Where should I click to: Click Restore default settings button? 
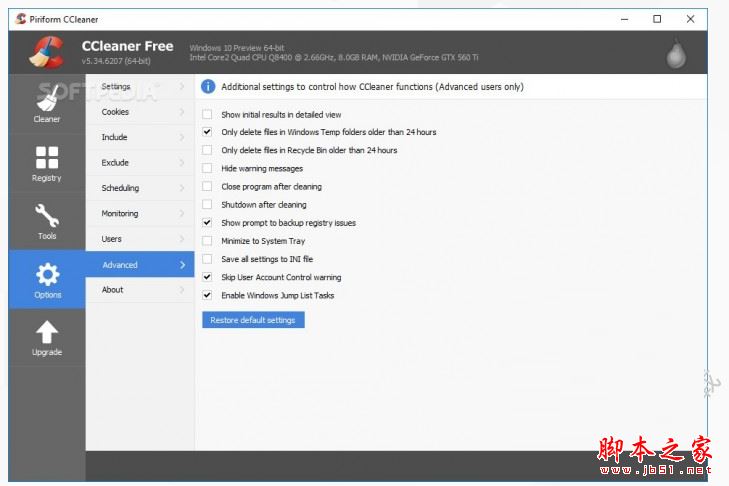[x=253, y=320]
